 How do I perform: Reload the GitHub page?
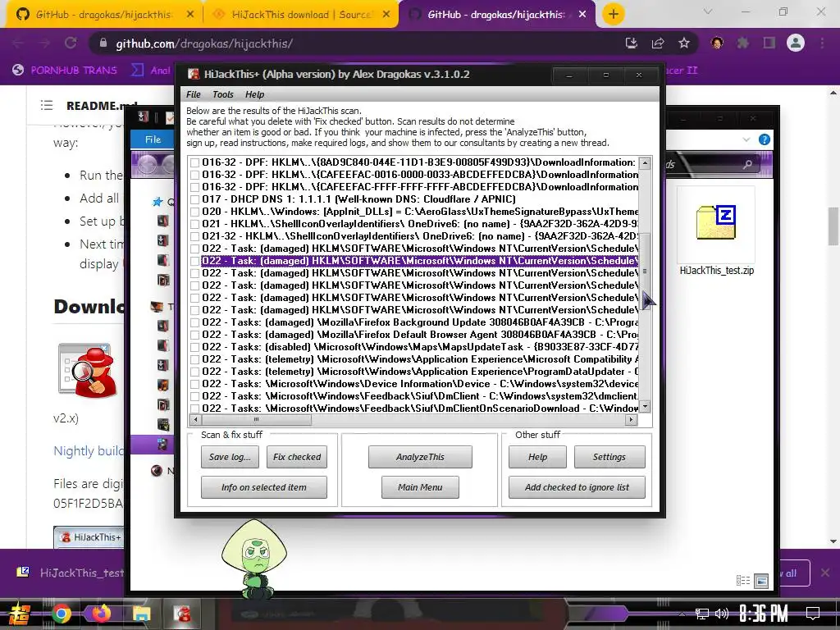pos(71,43)
